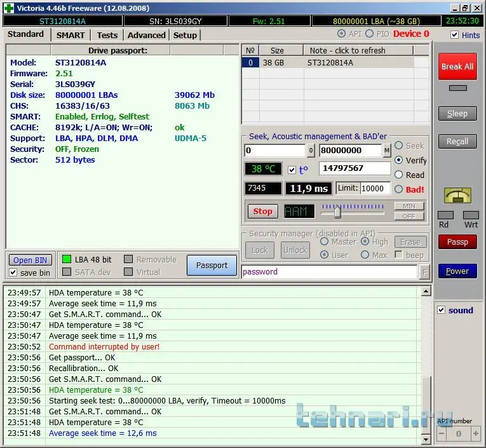Open the Tests tab
Image resolution: width=486 pixels, height=448 pixels.
coord(107,35)
